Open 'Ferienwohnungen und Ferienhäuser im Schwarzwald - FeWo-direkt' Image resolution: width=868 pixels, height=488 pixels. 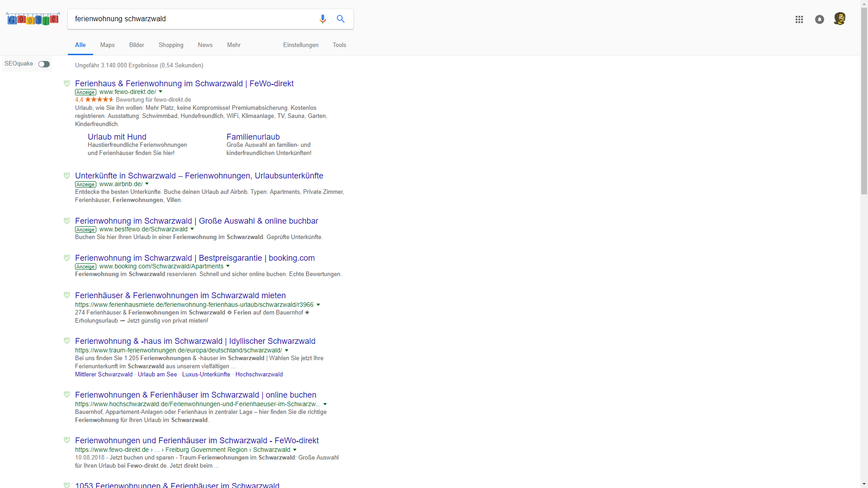pyautogui.click(x=197, y=441)
